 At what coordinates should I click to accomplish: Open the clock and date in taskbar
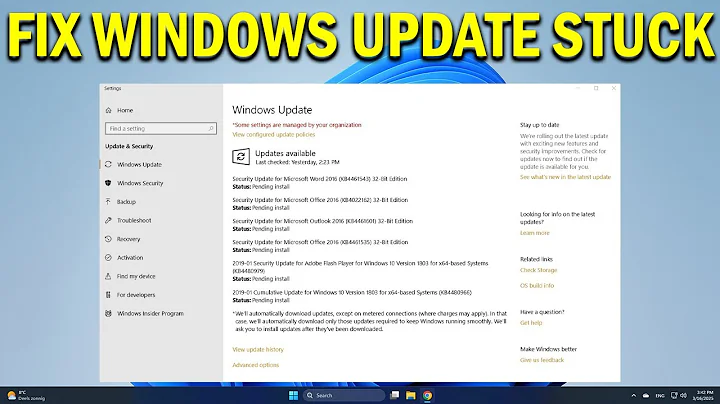(x=703, y=395)
